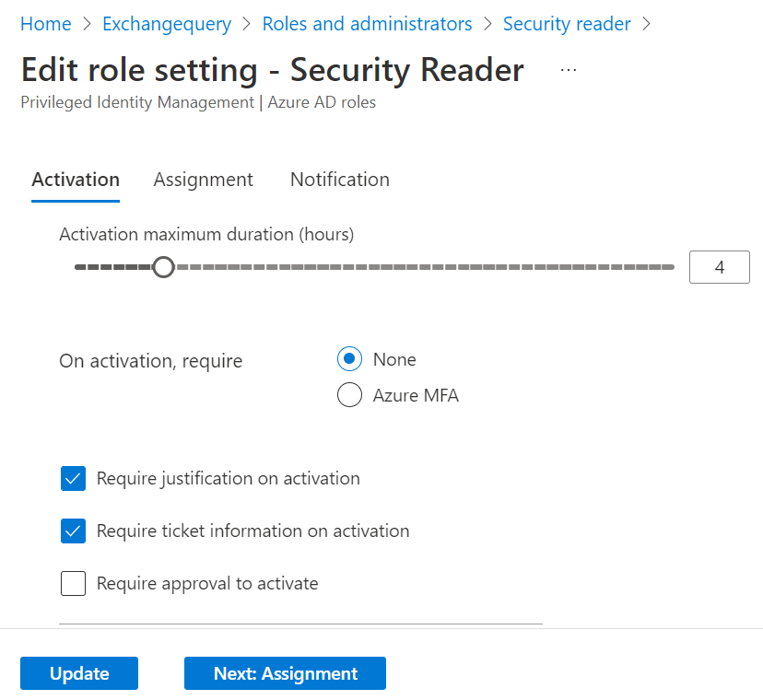Uncheck Require ticket information on activation
Viewport: 763px width, 700px height.
point(73,531)
